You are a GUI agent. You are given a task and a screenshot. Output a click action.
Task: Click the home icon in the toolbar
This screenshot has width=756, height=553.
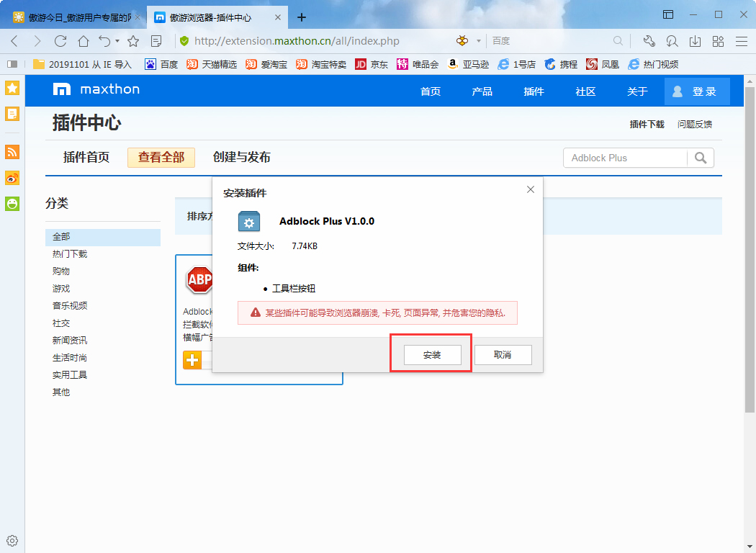coord(83,41)
